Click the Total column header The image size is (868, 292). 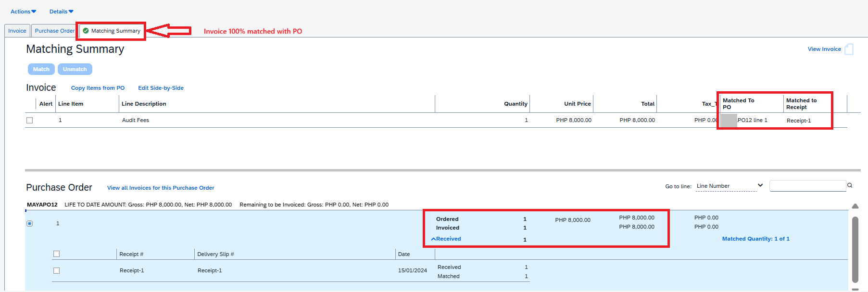click(648, 104)
